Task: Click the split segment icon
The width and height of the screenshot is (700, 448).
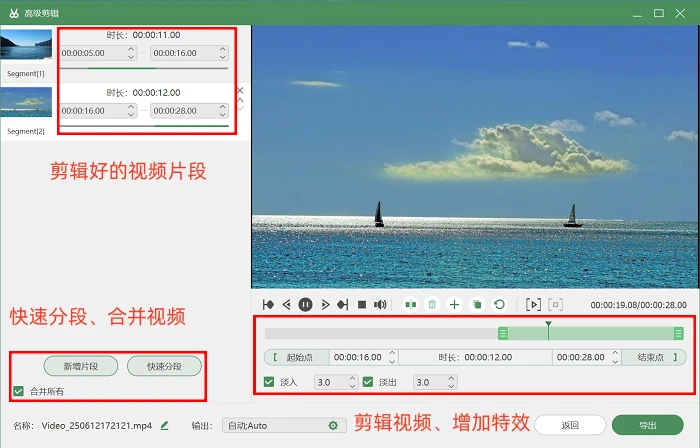Action: [x=410, y=305]
